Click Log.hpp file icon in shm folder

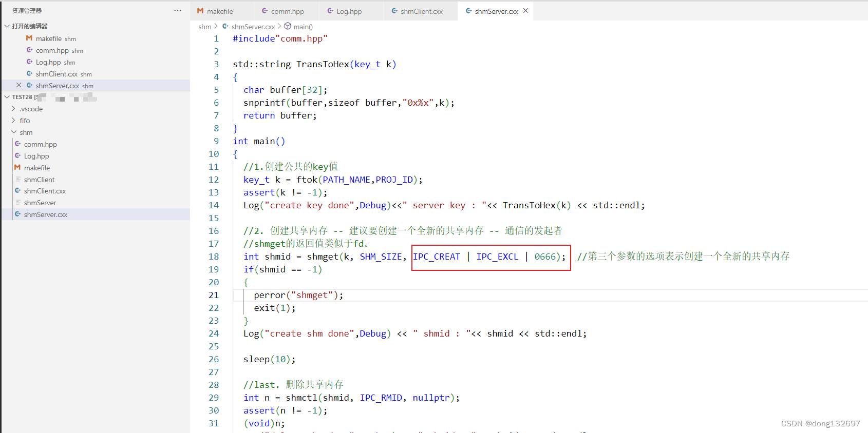point(17,155)
